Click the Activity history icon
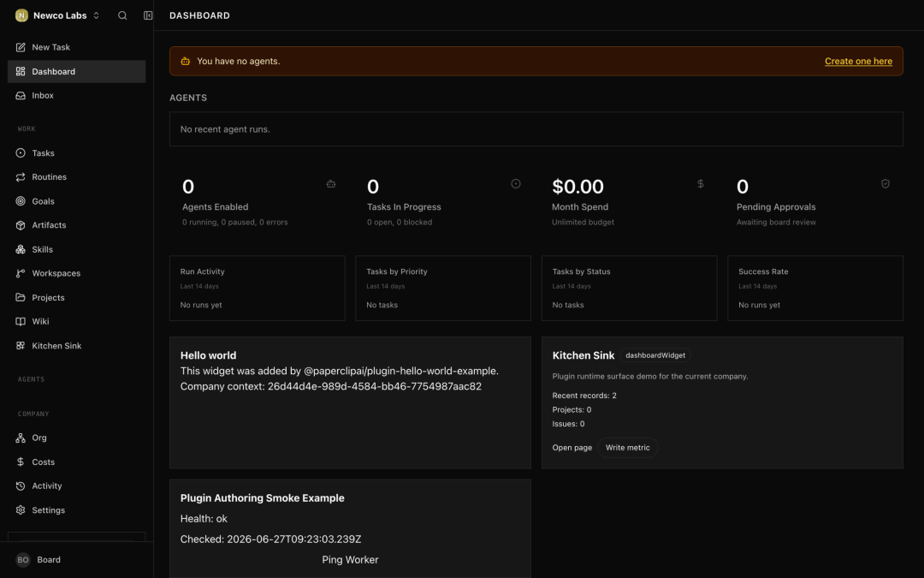This screenshot has height=578, width=924. pos(21,486)
